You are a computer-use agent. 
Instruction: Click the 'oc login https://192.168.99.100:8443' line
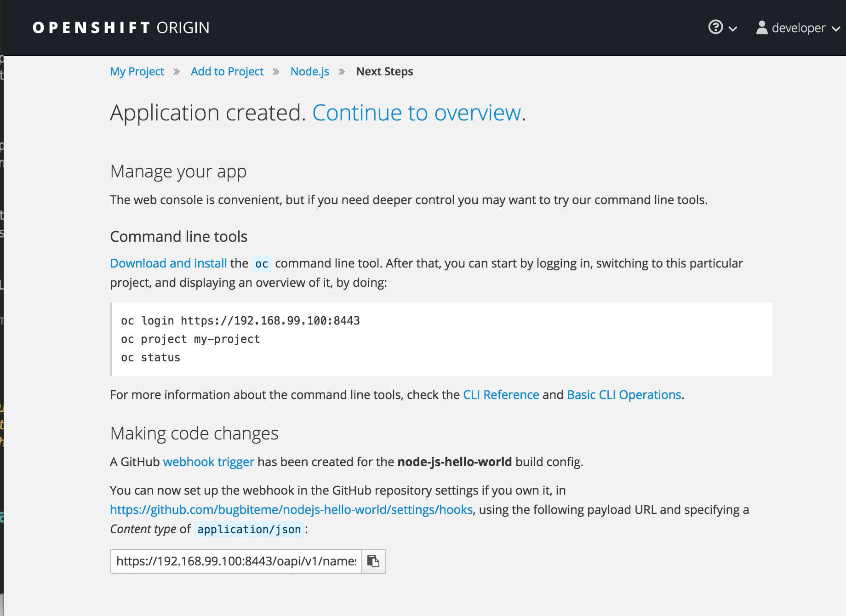click(x=240, y=321)
